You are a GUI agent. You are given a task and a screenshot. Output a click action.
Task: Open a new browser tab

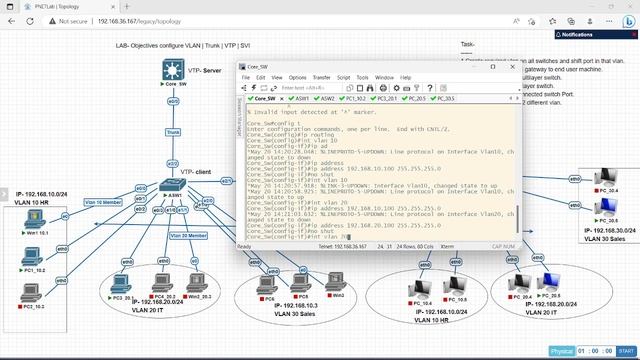point(127,7)
